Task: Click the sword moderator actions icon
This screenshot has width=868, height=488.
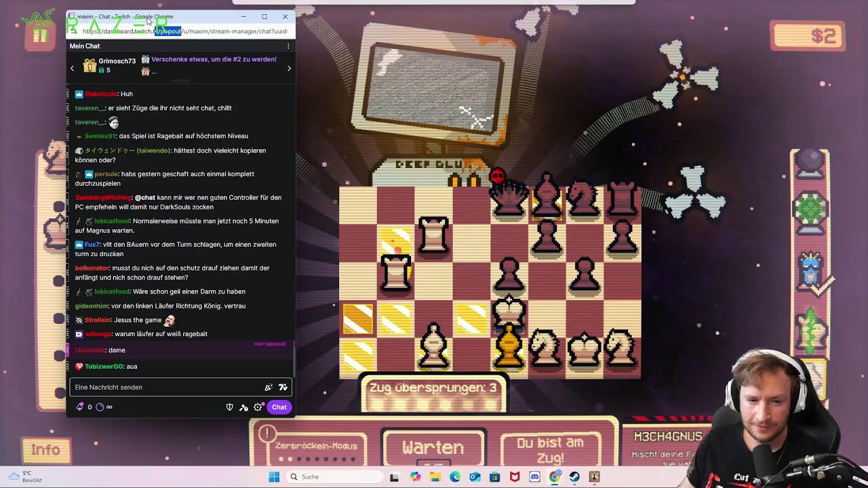Action: click(244, 407)
